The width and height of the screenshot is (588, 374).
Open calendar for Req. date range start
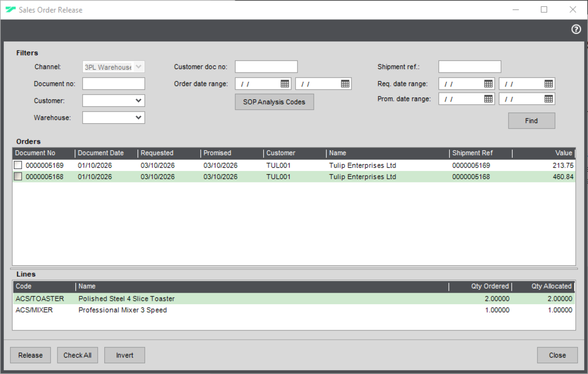(488, 84)
